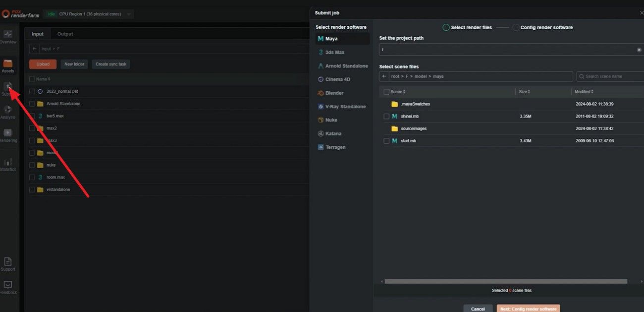The width and height of the screenshot is (644, 312).
Task: Tick the checkbox for start.mb
Action: click(x=386, y=141)
